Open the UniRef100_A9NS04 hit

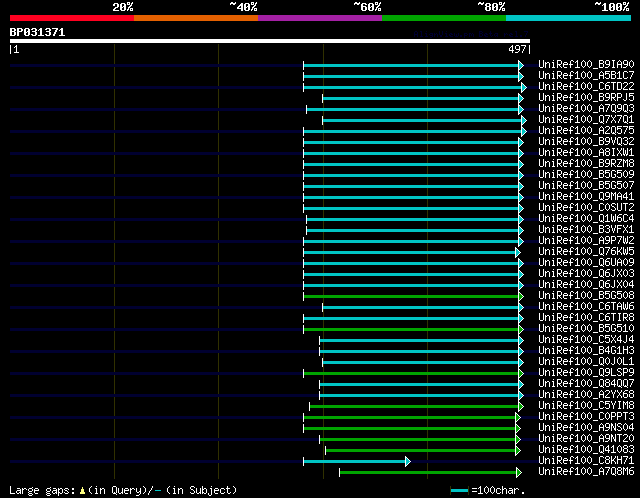pos(586,428)
